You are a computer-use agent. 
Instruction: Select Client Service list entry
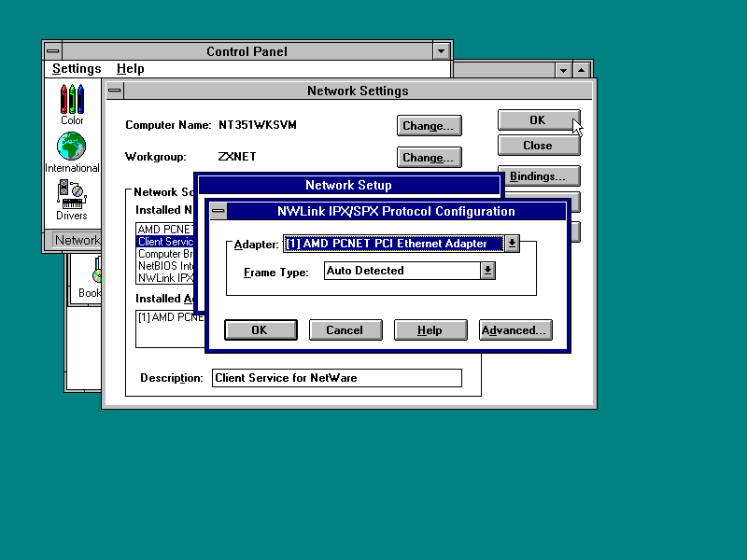(x=165, y=242)
